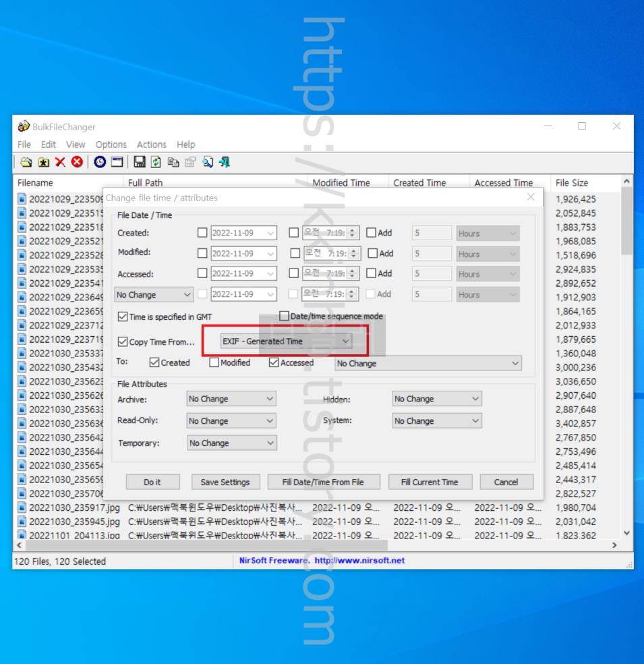The image size is (644, 664).
Task: Click file icon of 20221030_235917.jpg row
Action: click(22, 507)
